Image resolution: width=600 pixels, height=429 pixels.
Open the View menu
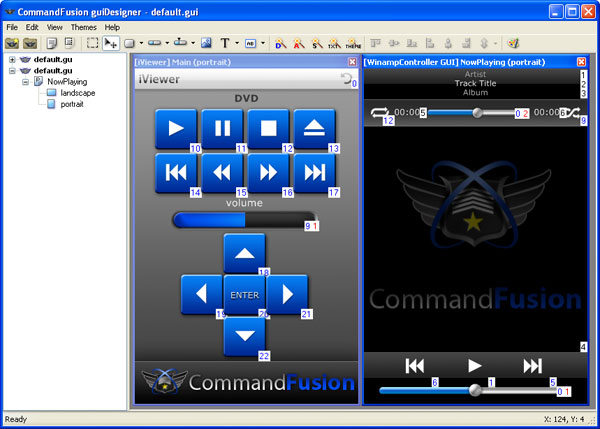55,27
